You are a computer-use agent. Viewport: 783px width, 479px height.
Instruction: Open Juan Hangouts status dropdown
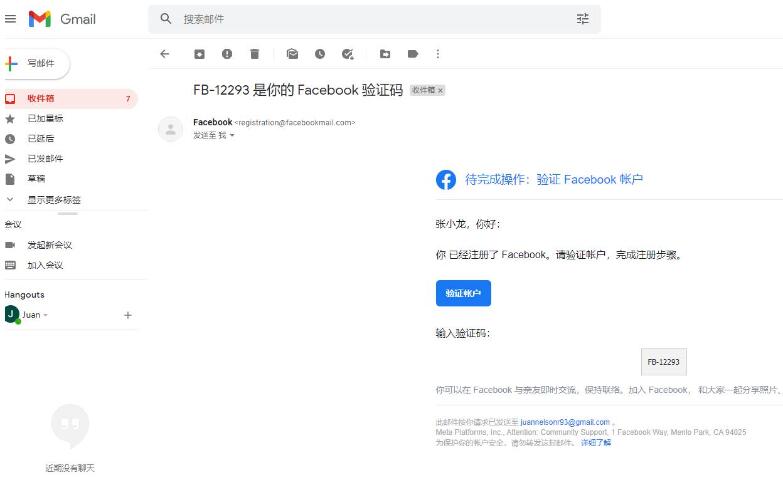pos(45,315)
